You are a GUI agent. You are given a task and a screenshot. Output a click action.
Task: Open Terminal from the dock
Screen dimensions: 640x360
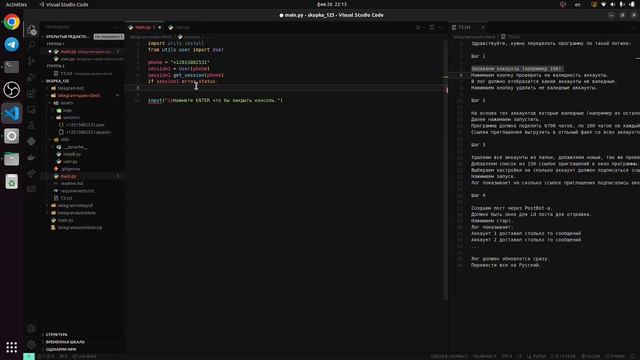coord(11,67)
